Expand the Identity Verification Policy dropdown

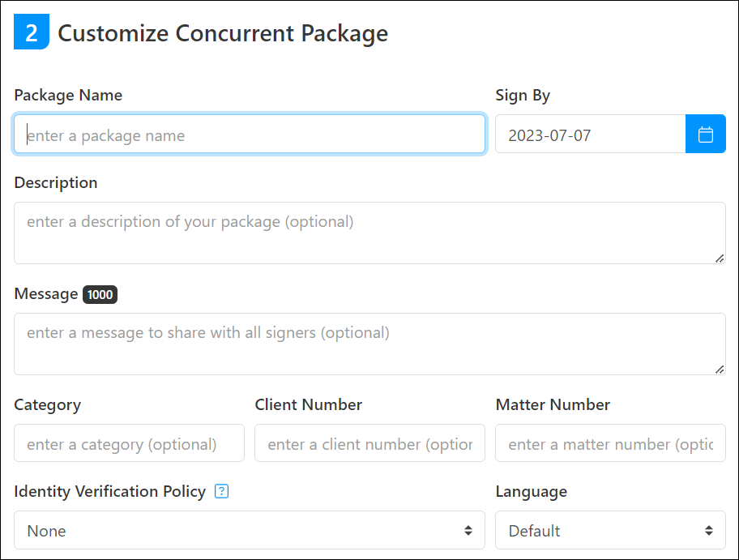click(x=249, y=531)
